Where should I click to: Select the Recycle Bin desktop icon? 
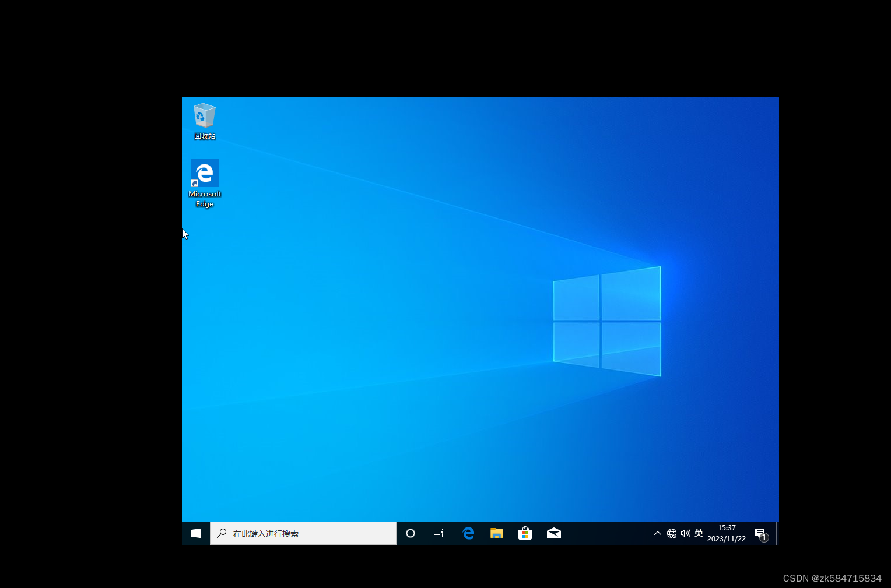[x=205, y=121]
